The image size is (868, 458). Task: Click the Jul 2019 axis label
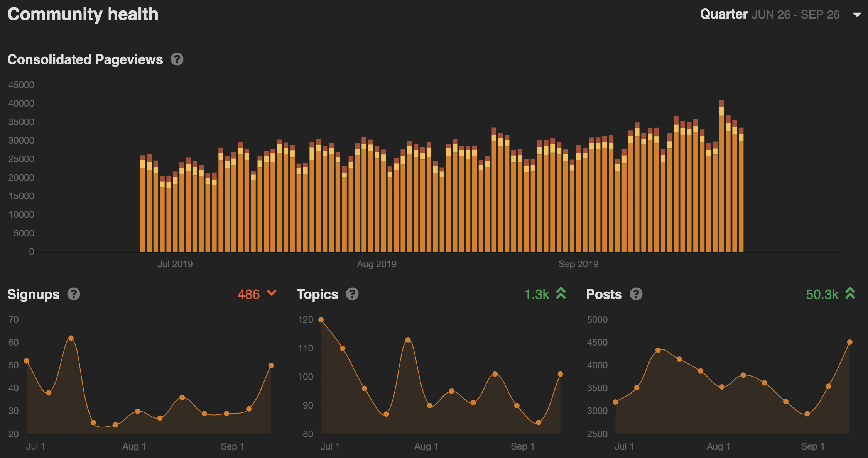[x=175, y=264]
